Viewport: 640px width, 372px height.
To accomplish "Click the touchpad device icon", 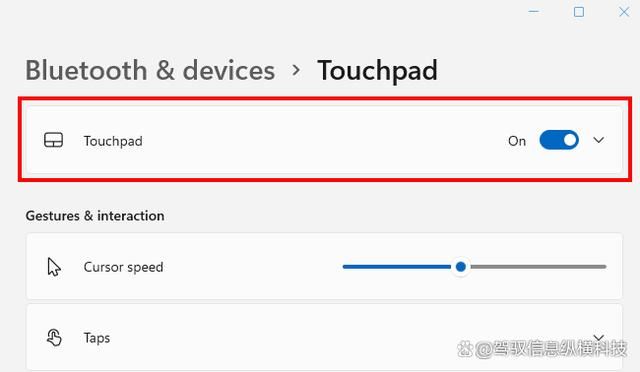I will (x=53, y=140).
